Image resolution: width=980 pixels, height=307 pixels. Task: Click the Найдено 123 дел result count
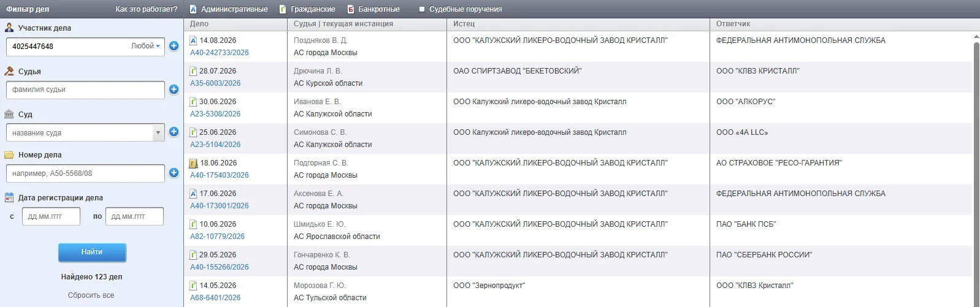91,277
